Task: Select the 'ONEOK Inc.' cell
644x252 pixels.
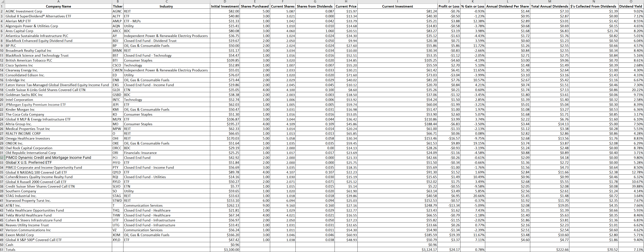Action: 58,143
